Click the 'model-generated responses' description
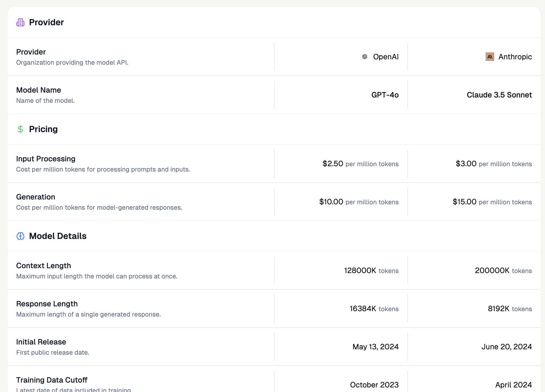 pos(99,208)
